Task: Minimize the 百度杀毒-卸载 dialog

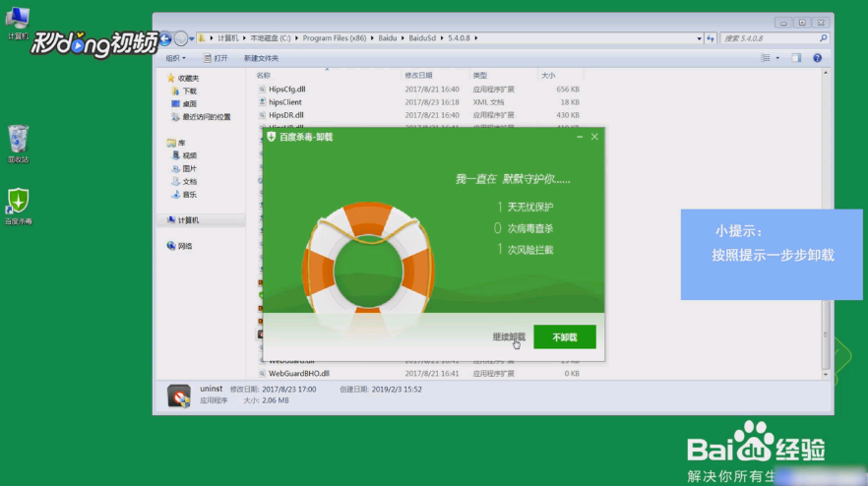Action: pos(580,137)
